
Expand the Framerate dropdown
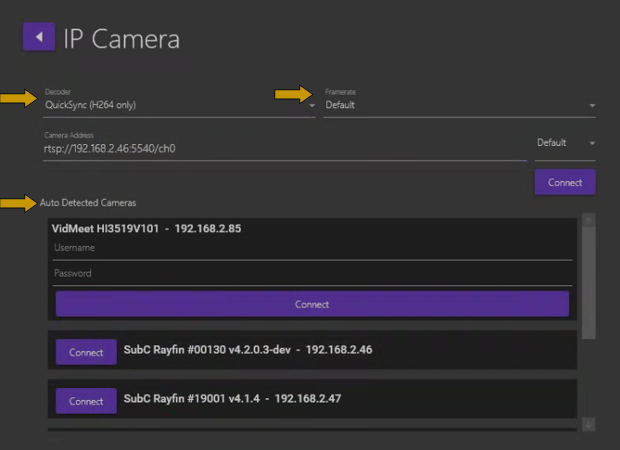click(459, 105)
